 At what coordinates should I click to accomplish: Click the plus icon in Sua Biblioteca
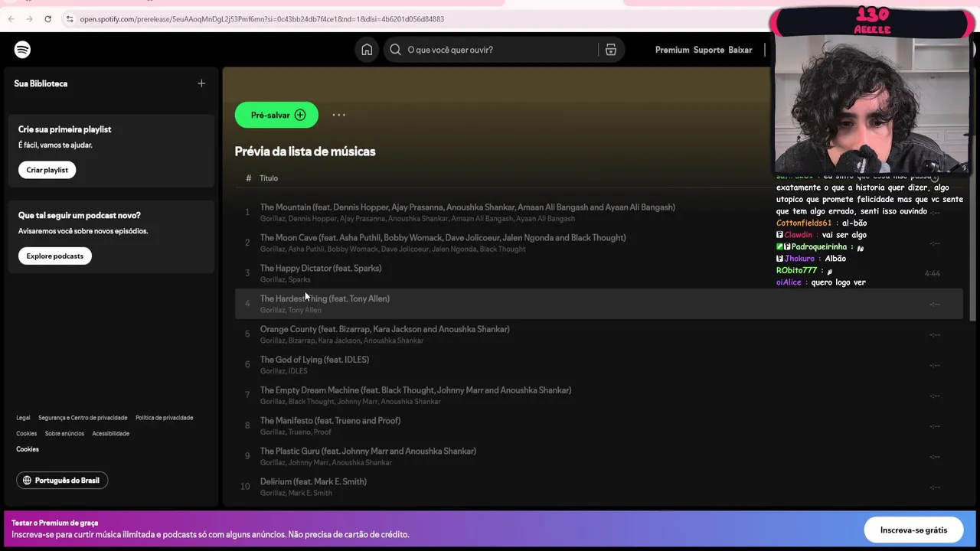[201, 83]
